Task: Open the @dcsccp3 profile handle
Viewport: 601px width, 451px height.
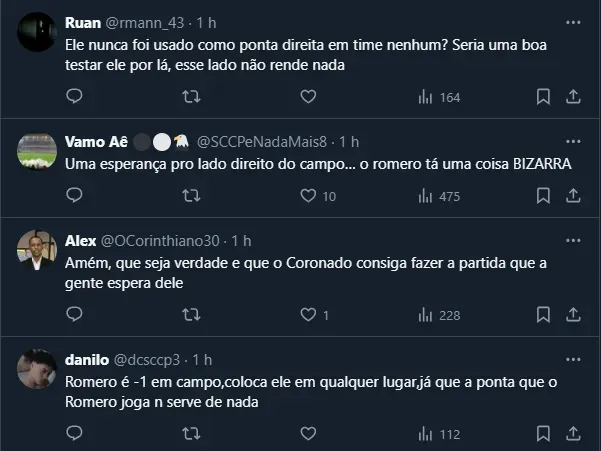Action: [x=148, y=360]
